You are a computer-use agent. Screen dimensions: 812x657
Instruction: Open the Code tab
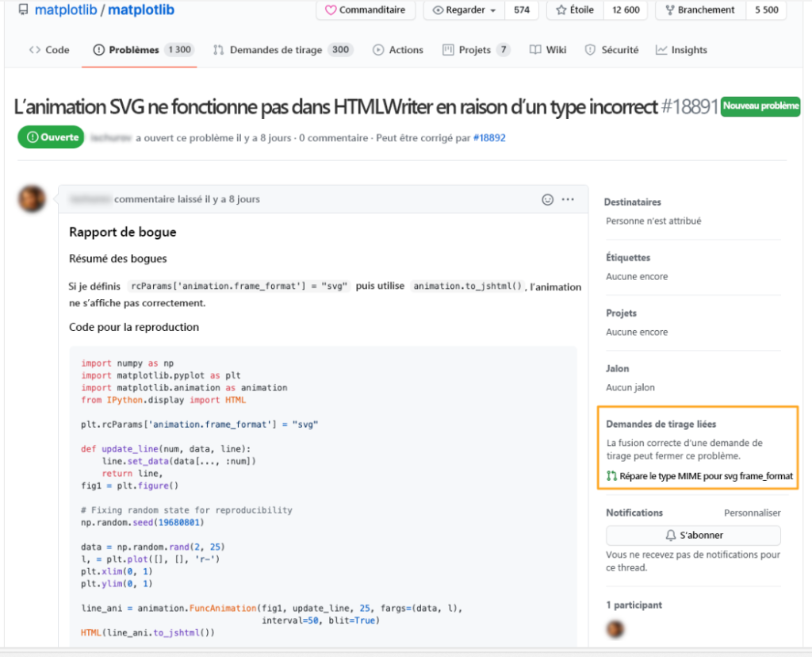click(x=49, y=50)
